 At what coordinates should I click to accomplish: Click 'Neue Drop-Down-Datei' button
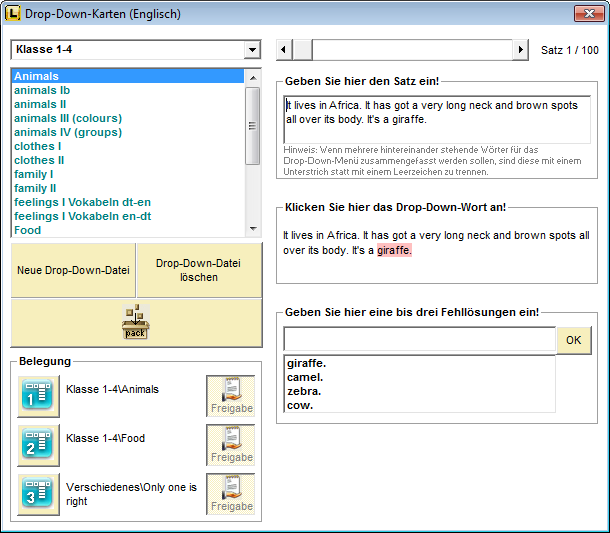coord(73,270)
